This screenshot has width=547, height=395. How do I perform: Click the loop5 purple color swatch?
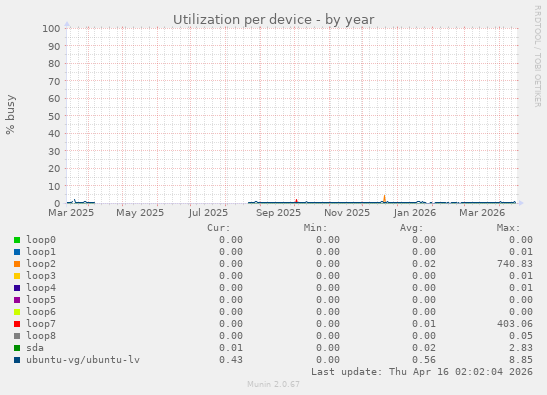pos(17,300)
